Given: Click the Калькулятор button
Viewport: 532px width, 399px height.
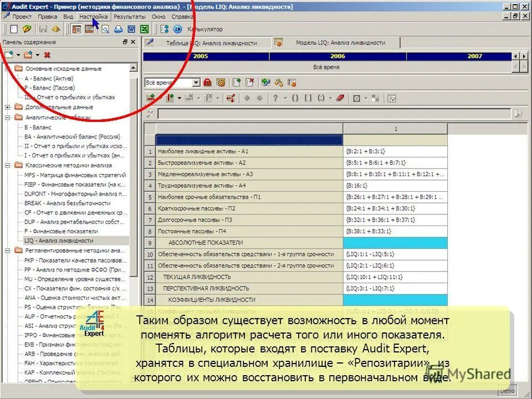Looking at the screenshot, I should pyautogui.click(x=205, y=29).
